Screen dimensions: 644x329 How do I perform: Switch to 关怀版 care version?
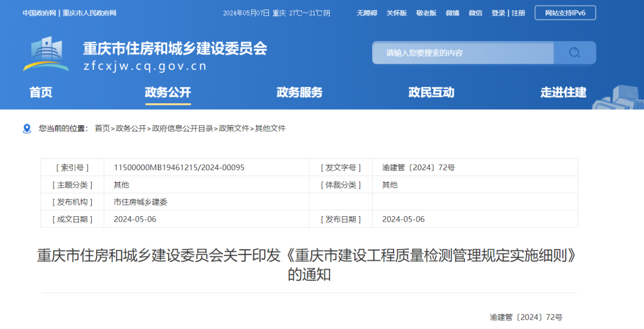pos(397,13)
